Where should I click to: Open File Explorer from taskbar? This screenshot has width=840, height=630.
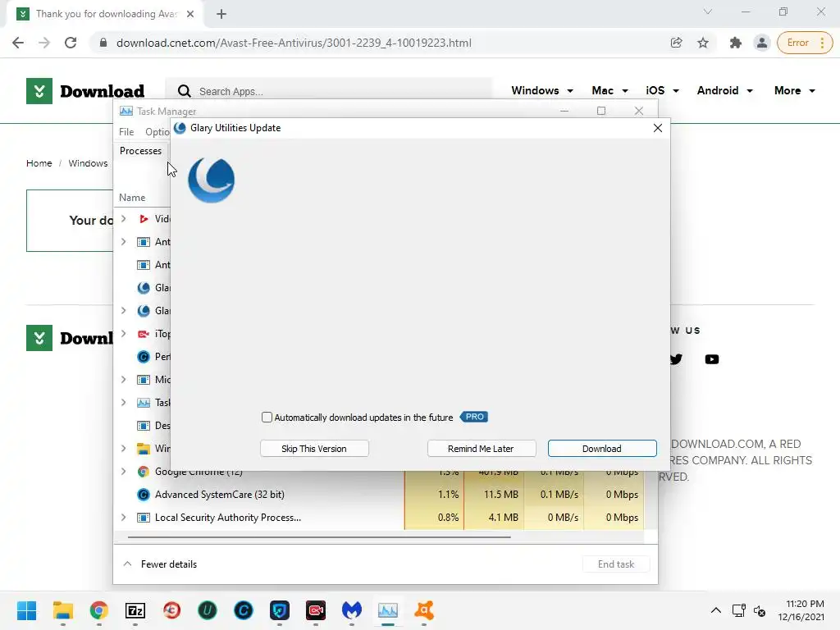(62, 610)
